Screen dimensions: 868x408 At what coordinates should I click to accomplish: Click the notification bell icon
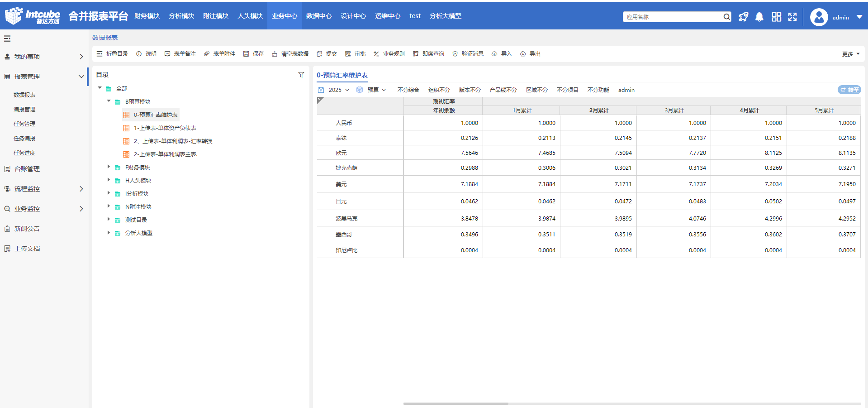pos(759,17)
